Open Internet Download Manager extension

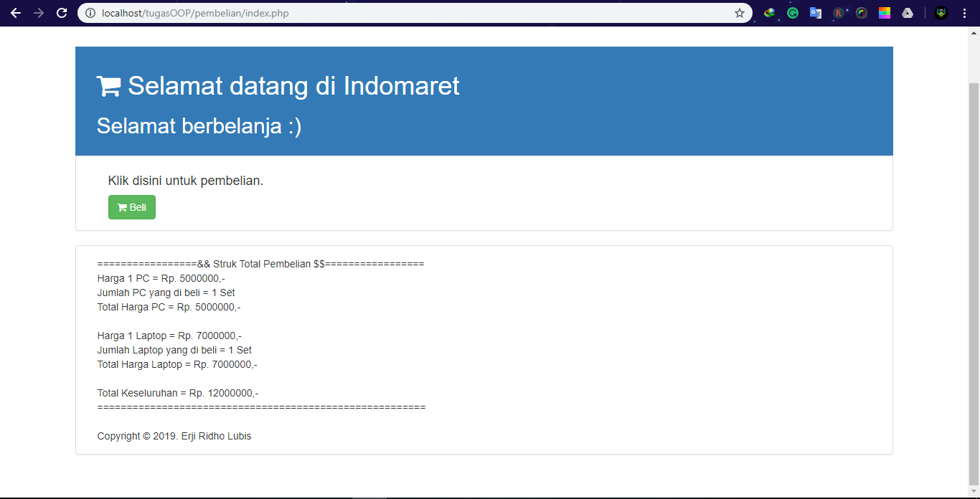[x=770, y=13]
